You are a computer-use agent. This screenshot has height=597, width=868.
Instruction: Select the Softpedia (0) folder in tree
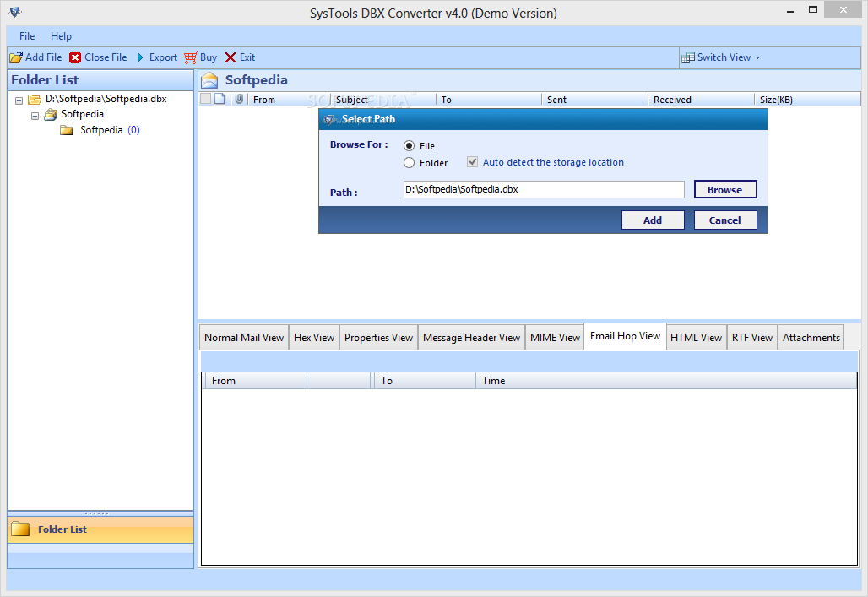tap(110, 130)
